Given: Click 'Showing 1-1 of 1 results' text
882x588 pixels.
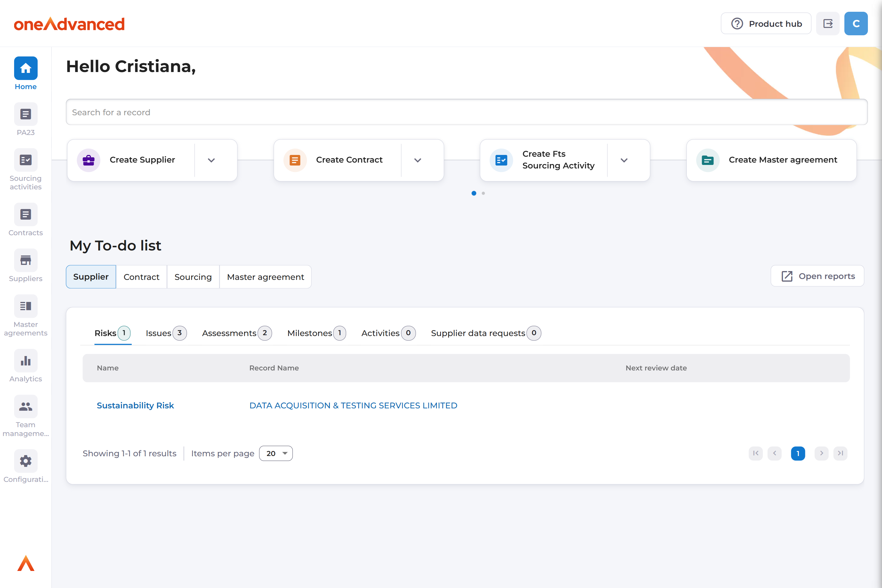Looking at the screenshot, I should tap(129, 453).
